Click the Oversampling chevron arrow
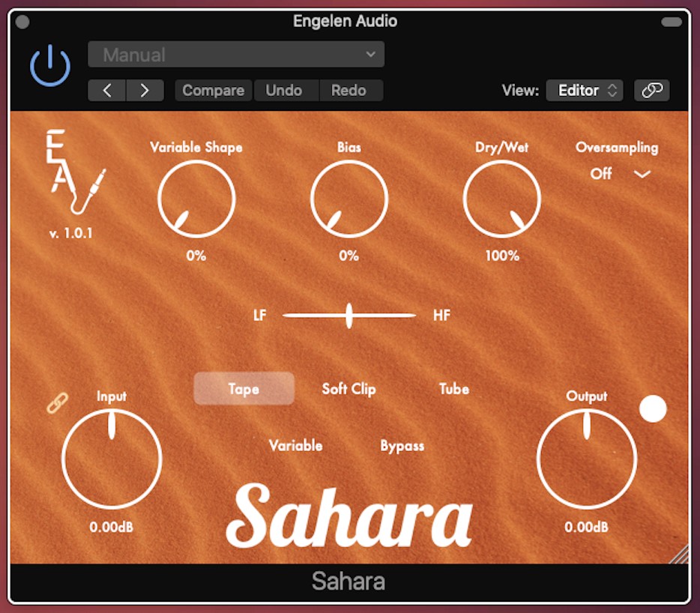The width and height of the screenshot is (700, 613). [x=642, y=174]
